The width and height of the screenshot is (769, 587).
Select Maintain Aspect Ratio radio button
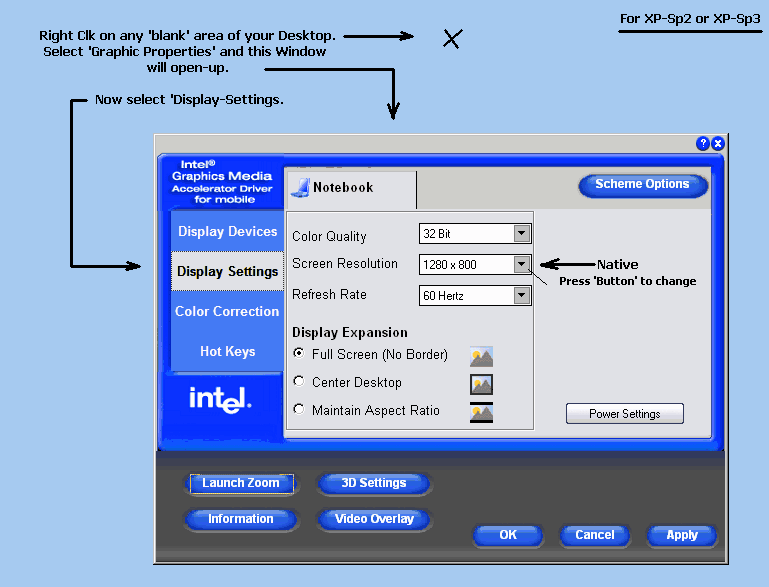[299, 409]
